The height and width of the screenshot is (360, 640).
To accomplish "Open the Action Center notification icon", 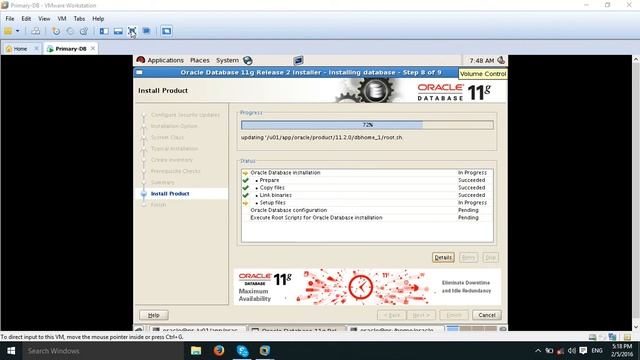I will coord(583,351).
